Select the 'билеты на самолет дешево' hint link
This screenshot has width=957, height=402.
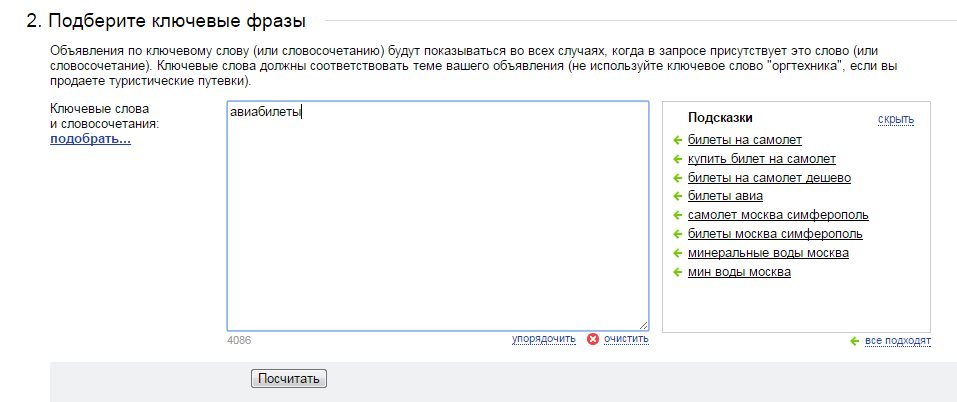(769, 178)
